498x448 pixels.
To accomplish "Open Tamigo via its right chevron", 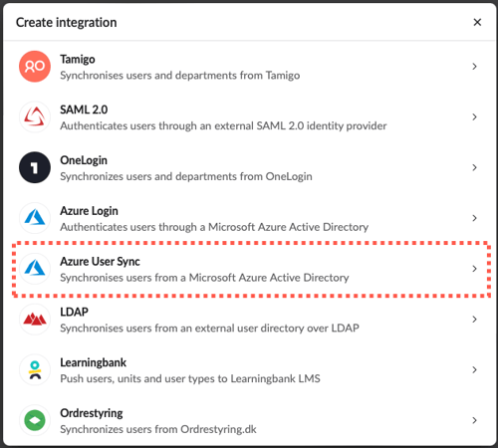I will coord(475,67).
